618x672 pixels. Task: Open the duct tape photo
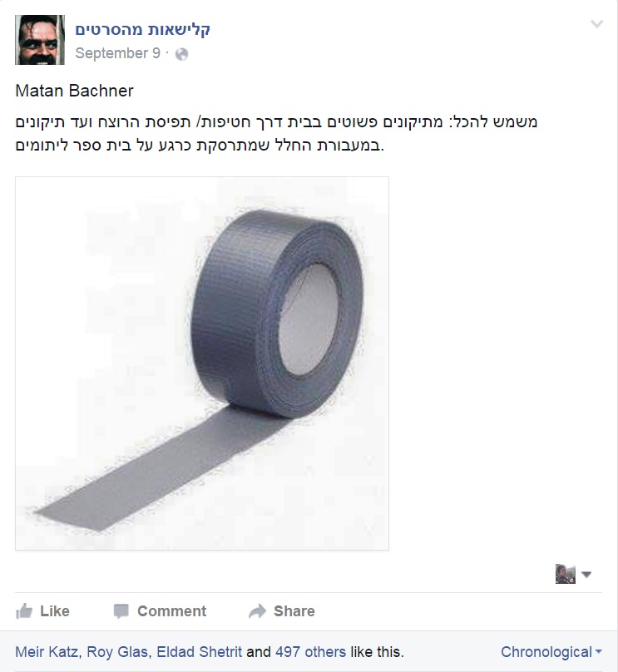point(202,363)
